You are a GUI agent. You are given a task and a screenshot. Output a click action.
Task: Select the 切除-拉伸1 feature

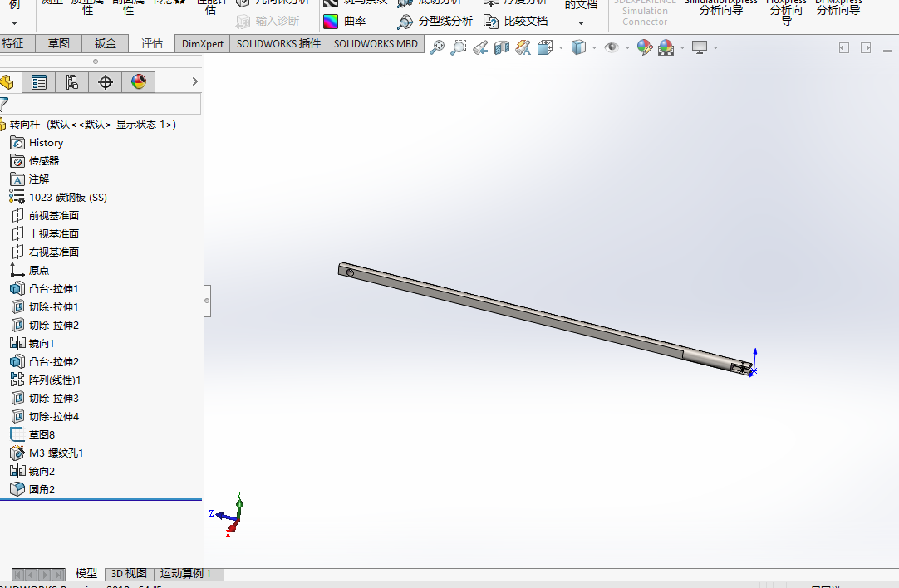44,307
